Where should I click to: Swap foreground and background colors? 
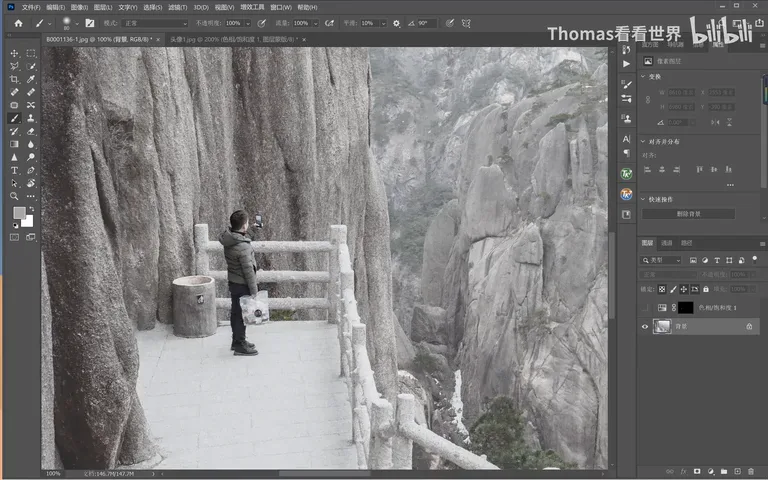31,209
